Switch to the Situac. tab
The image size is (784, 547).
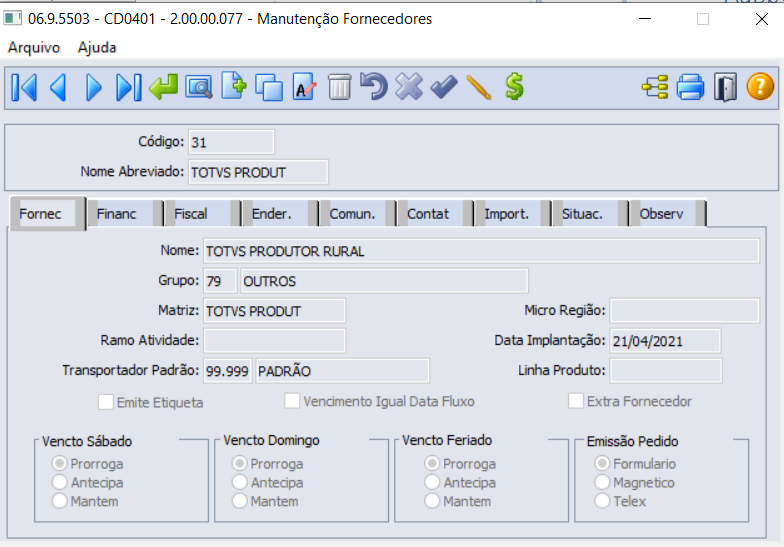(x=590, y=214)
